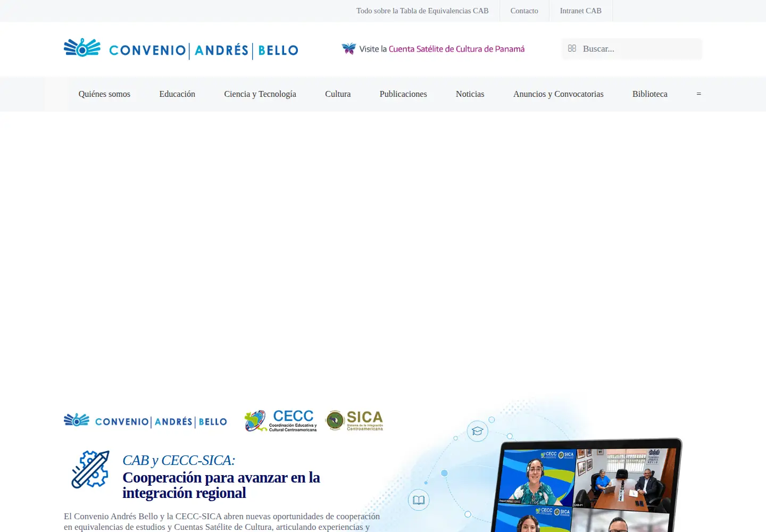The image size is (766, 532).
Task: Open the Cultura menu
Action: pos(338,94)
